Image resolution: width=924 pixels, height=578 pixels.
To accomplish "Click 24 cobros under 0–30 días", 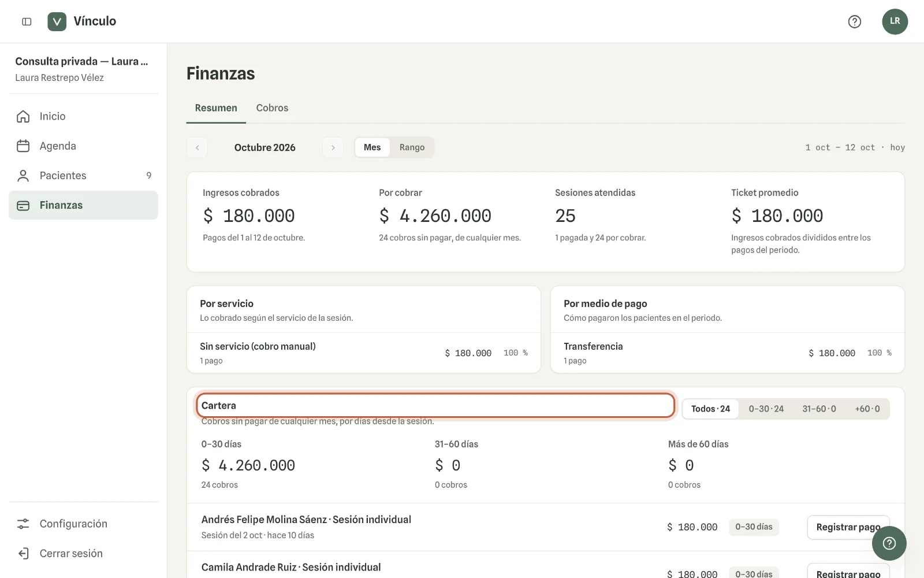I will tap(219, 485).
